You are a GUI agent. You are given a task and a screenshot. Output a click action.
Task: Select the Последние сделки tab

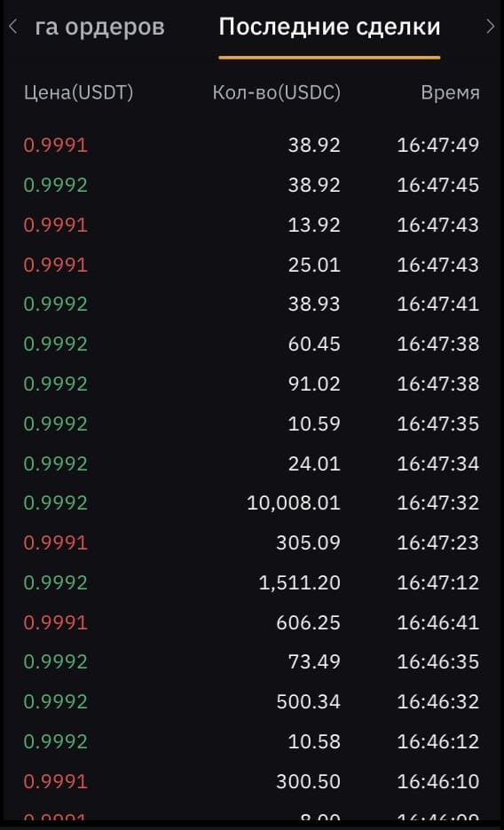coord(329,27)
